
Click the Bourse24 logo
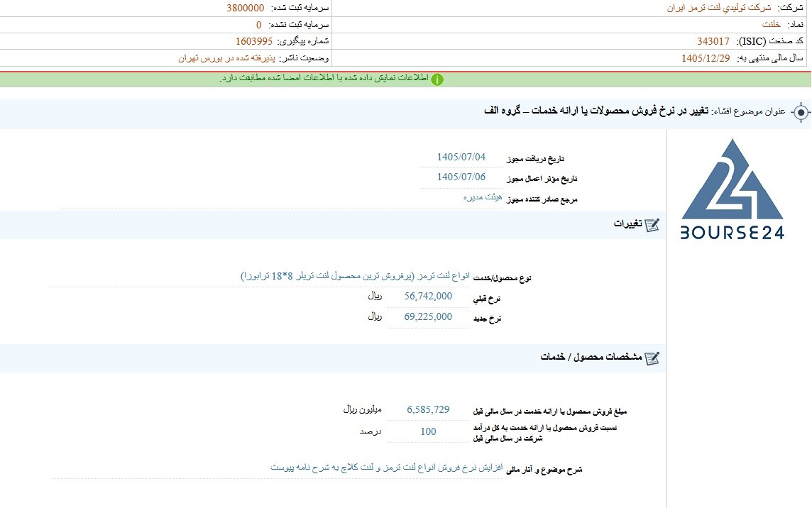pos(733,189)
